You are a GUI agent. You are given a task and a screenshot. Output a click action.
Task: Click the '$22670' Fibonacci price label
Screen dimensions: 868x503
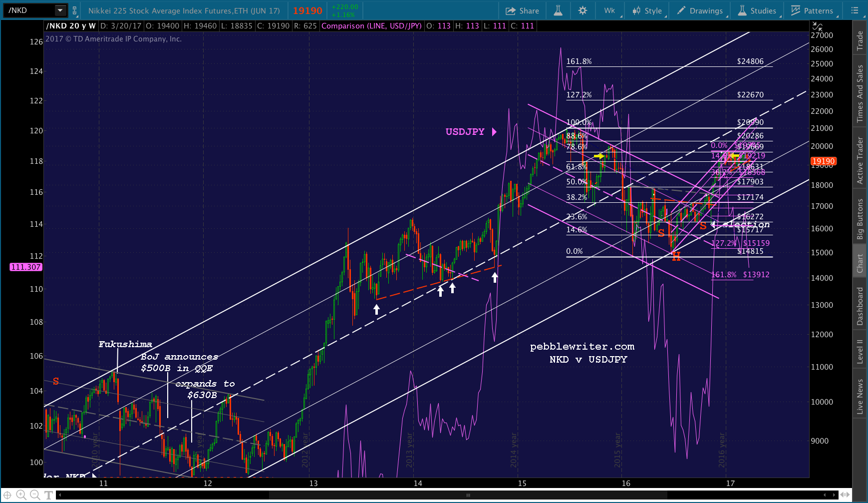click(750, 95)
